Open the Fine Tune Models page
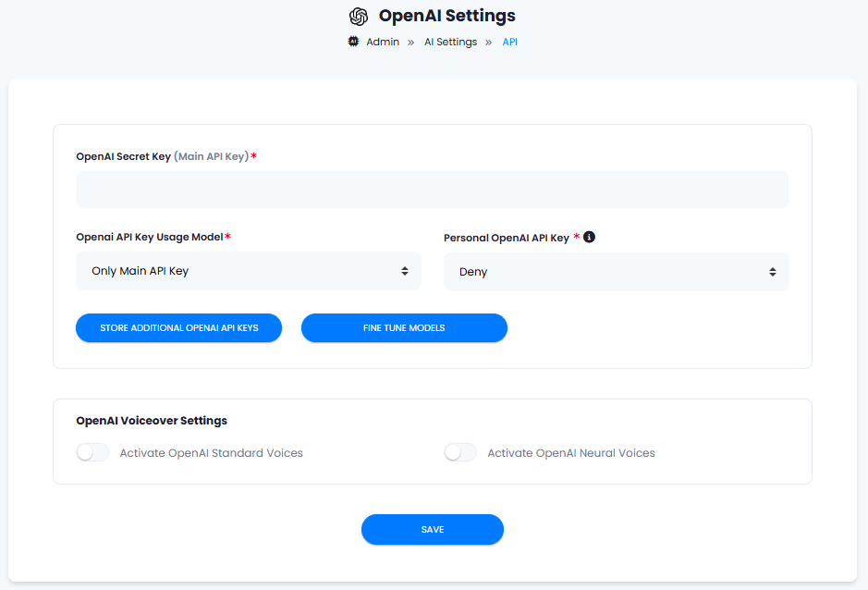This screenshot has height=590, width=868. 404,328
